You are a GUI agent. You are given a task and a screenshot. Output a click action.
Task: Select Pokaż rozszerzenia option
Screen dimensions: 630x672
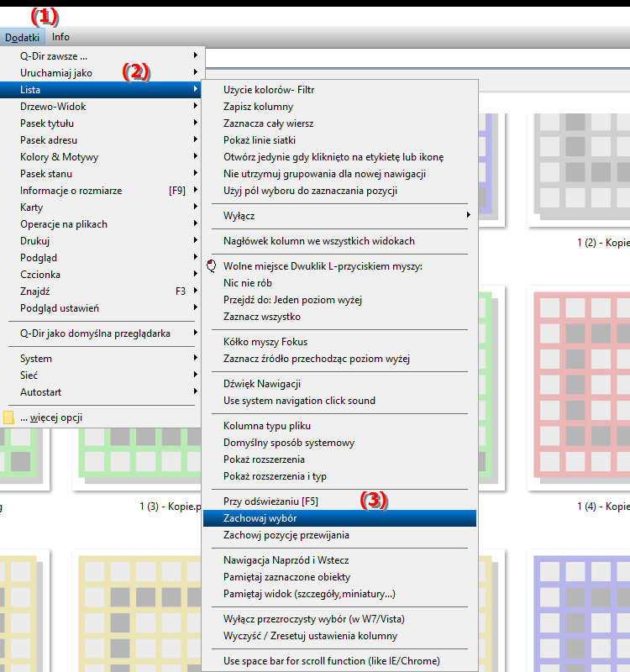tap(339, 459)
